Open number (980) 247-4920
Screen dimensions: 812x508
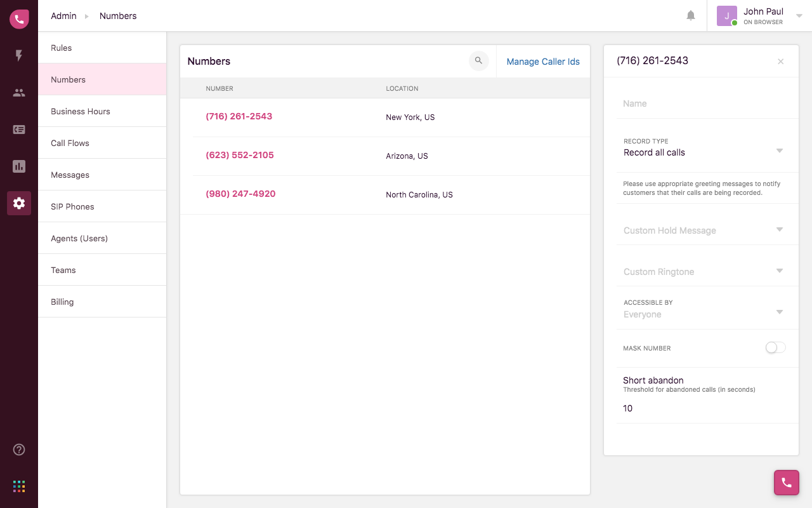(240, 194)
